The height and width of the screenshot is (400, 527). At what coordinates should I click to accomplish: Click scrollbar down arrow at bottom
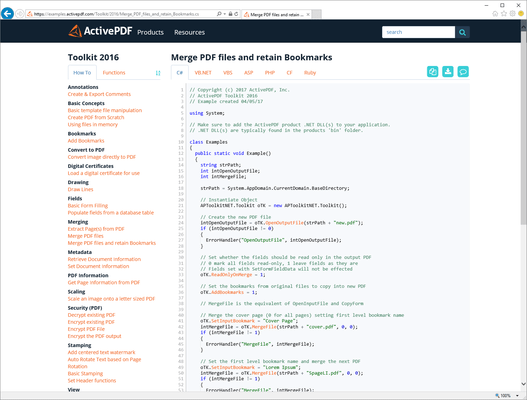523,384
